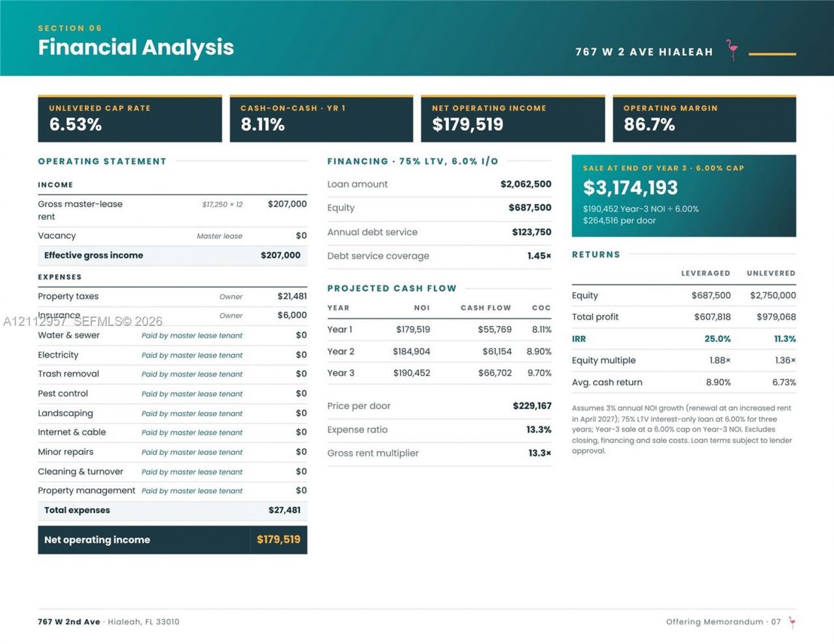Image resolution: width=834 pixels, height=644 pixels.
Task: Click unlevered Equity multiple 1.36×
Action: click(x=785, y=360)
